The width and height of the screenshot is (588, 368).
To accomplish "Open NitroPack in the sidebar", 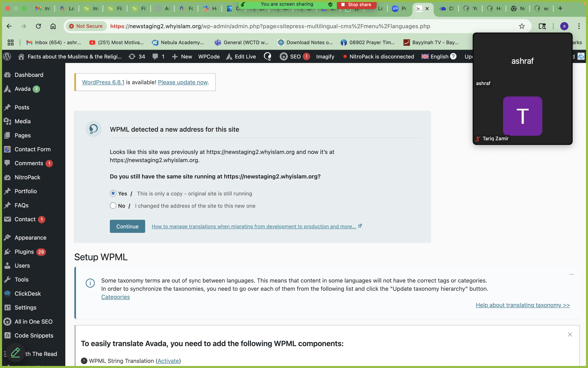I will coord(27,177).
